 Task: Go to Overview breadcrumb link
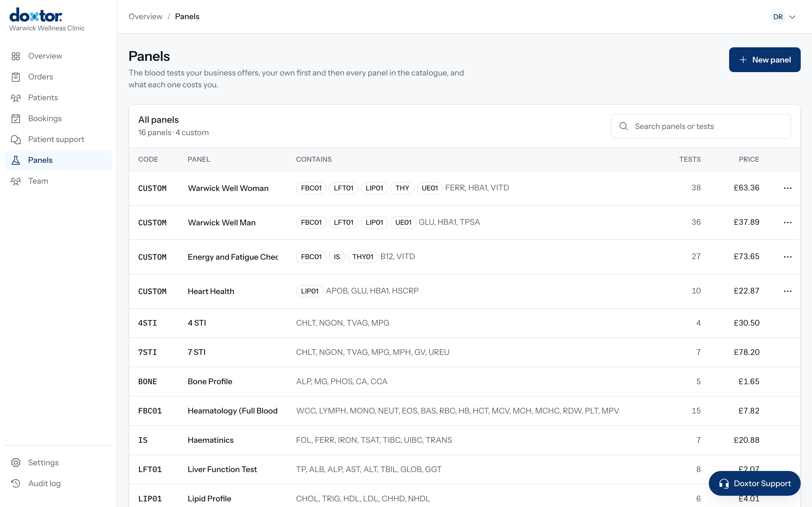coord(145,16)
